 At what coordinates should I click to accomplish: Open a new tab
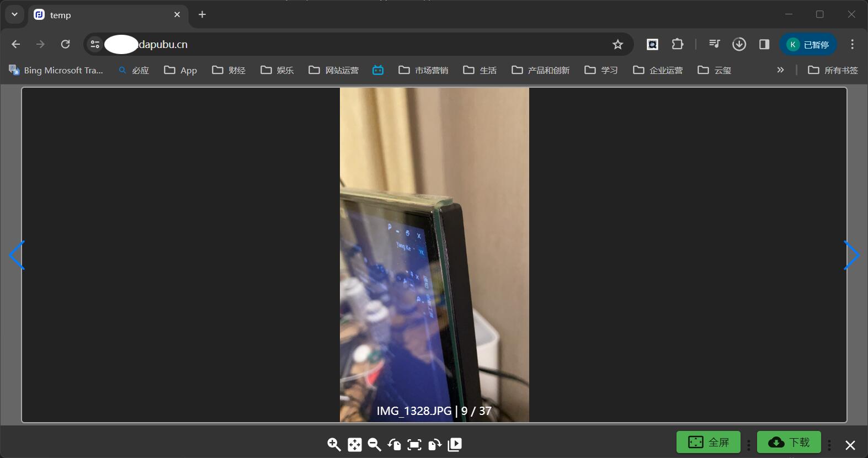(x=203, y=15)
